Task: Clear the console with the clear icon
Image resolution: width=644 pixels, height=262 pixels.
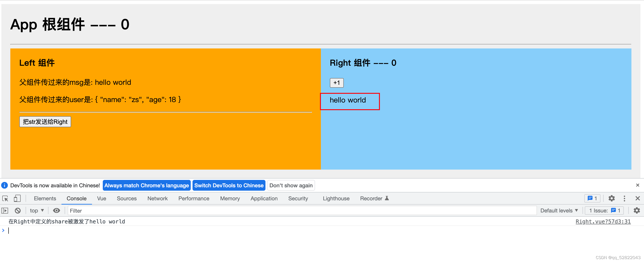Action: click(x=18, y=211)
